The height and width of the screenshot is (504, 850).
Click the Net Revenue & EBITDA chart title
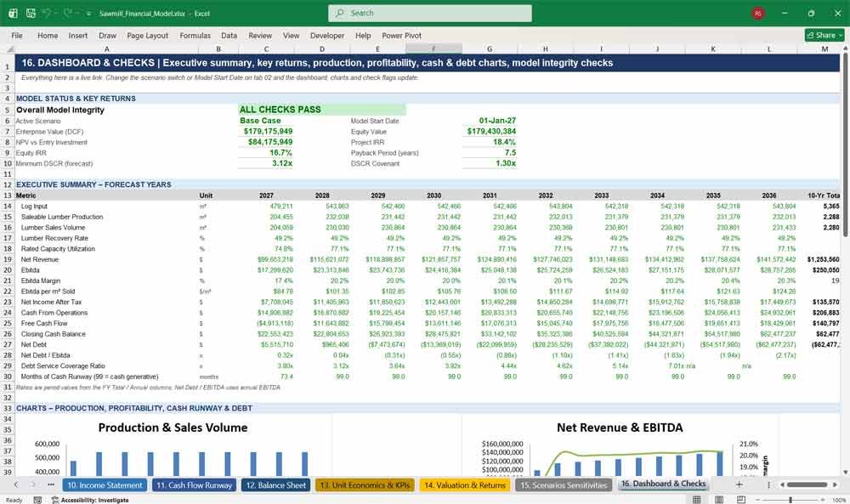point(620,428)
